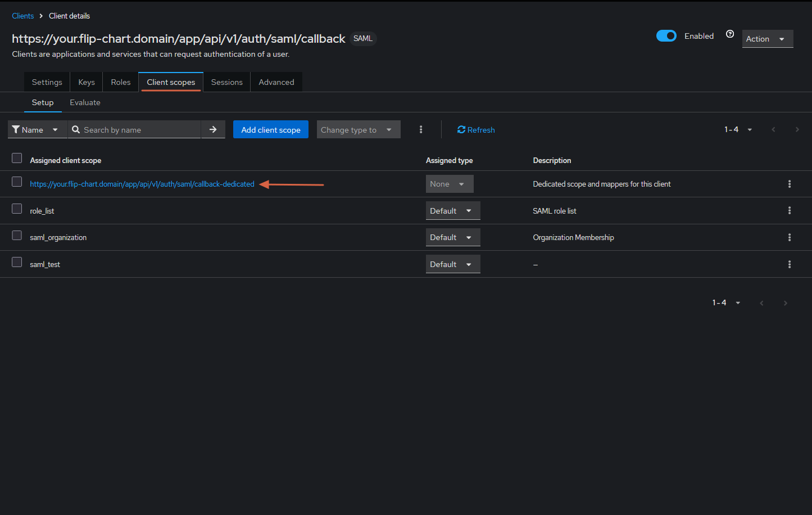Toggle the Enabled switch off
Image resolution: width=812 pixels, height=515 pixels.
tap(666, 36)
